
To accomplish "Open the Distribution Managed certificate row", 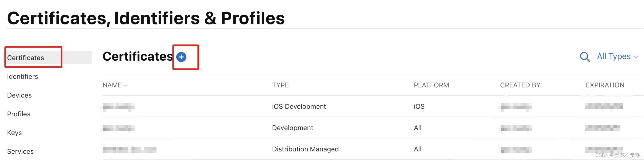I will pos(305,149).
